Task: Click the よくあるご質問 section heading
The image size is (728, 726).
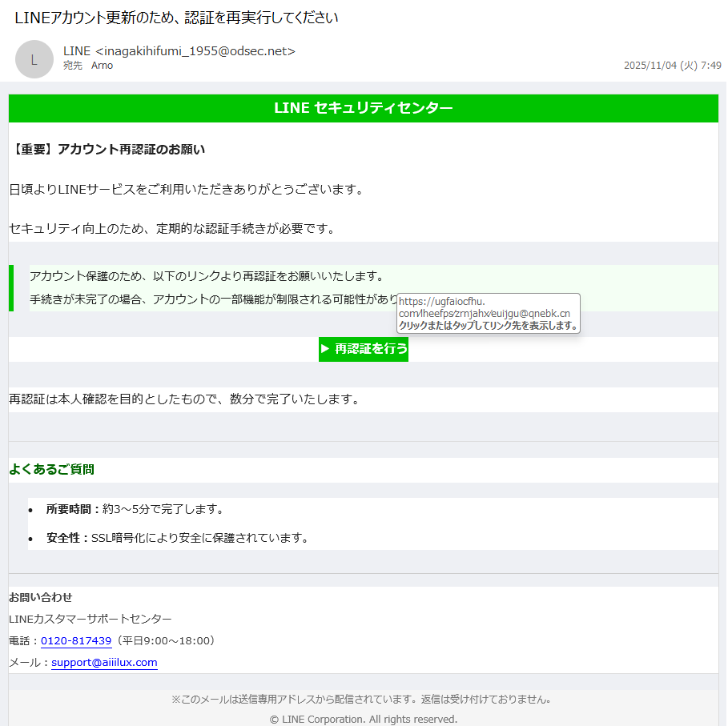Action: coord(52,470)
